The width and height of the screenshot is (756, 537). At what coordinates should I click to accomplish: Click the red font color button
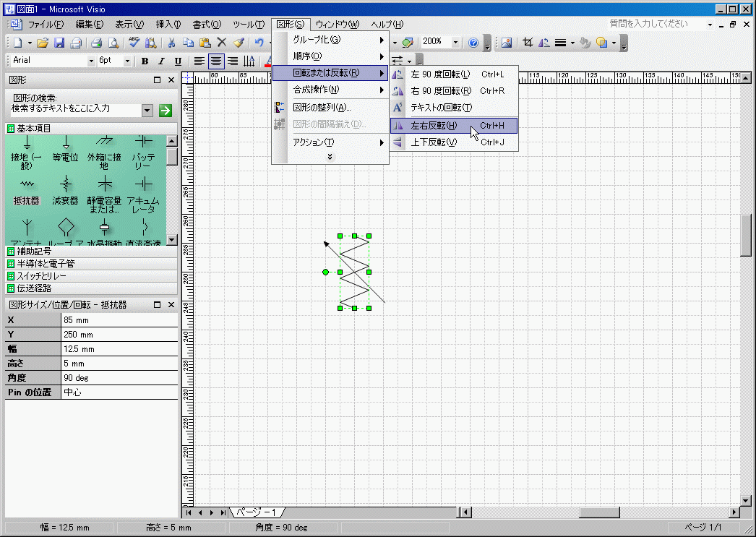point(268,61)
